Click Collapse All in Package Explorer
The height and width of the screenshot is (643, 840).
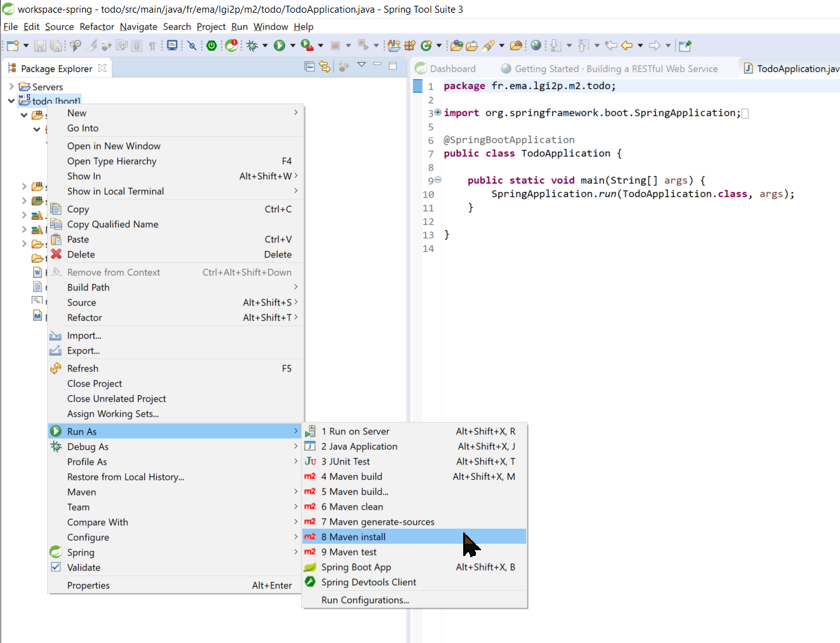pyautogui.click(x=309, y=66)
